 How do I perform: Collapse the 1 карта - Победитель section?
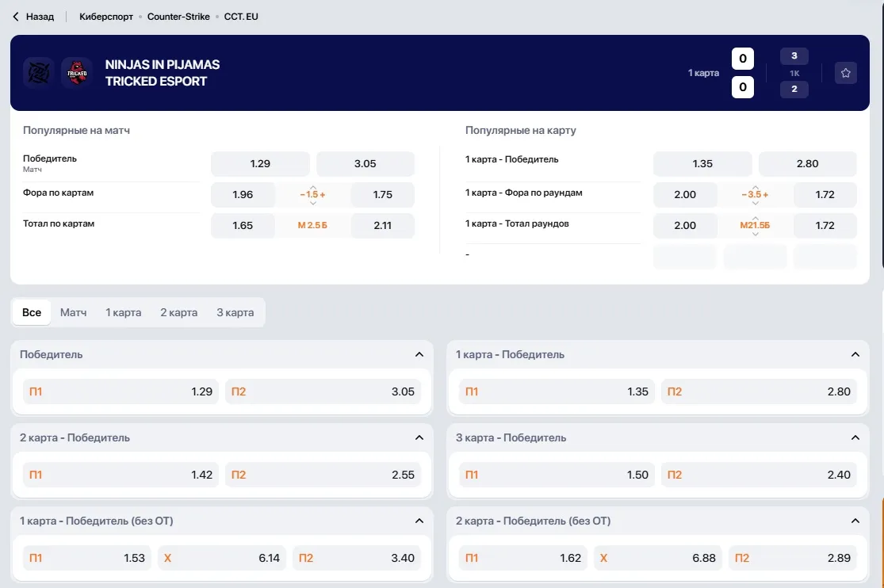[855, 354]
